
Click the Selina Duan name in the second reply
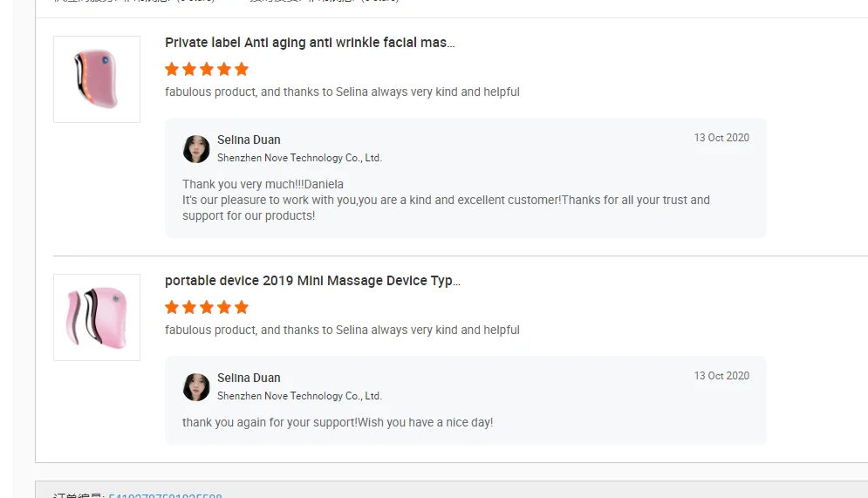click(x=249, y=379)
